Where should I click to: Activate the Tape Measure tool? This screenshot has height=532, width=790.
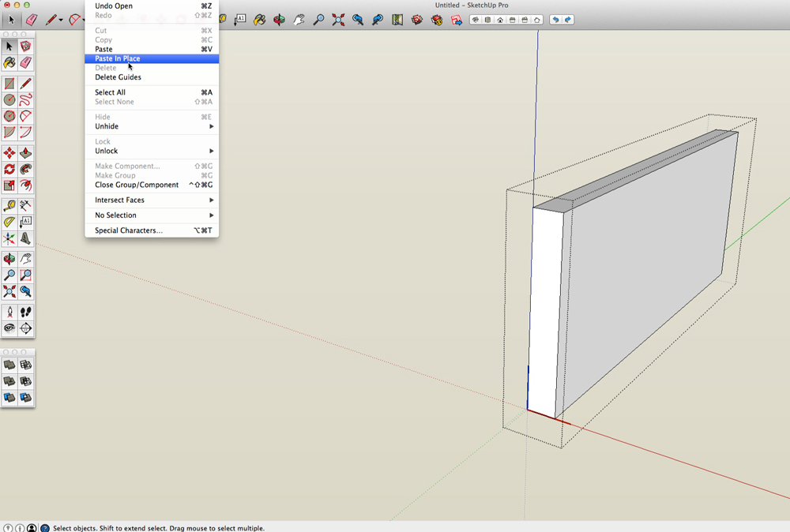9,206
